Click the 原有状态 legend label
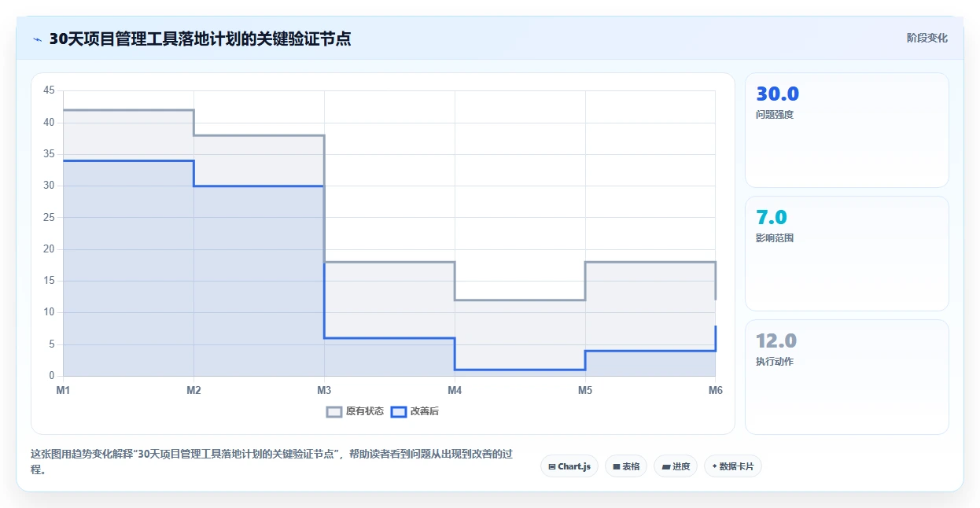980x508 pixels. tap(365, 411)
